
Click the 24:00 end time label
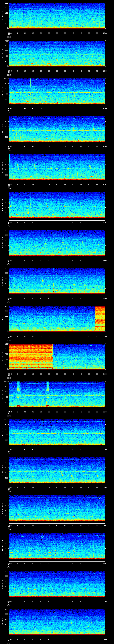pos(105,374)
